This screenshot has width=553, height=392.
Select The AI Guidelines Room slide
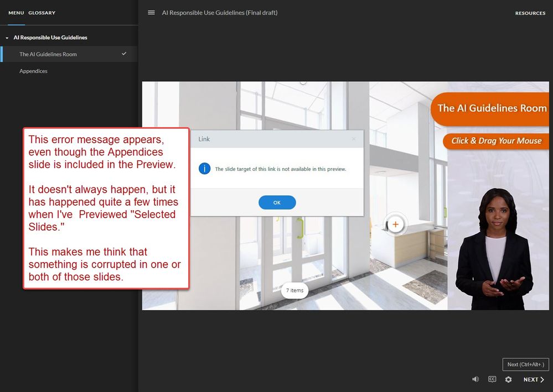point(69,54)
